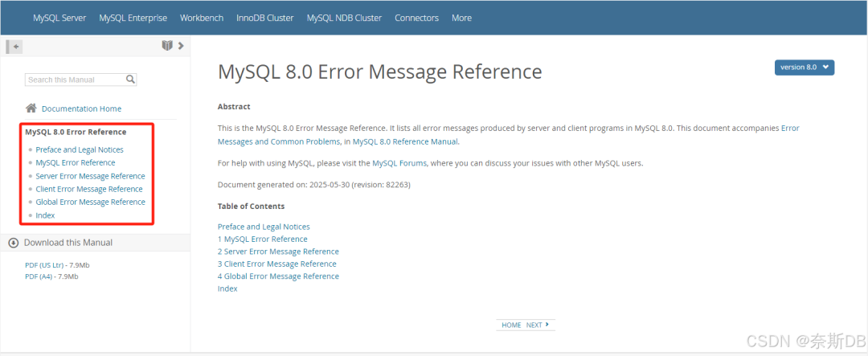Open 3 Client Error Message Reference
This screenshot has height=356, width=868.
click(276, 264)
